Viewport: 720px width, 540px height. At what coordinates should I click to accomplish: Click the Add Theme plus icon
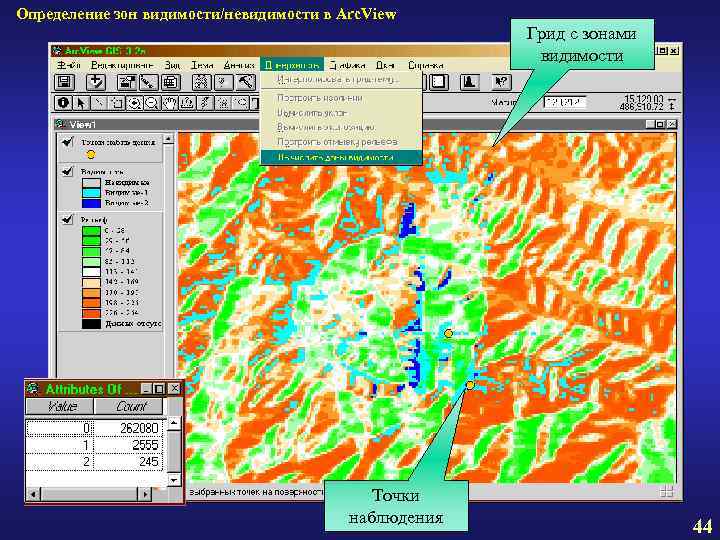96,83
